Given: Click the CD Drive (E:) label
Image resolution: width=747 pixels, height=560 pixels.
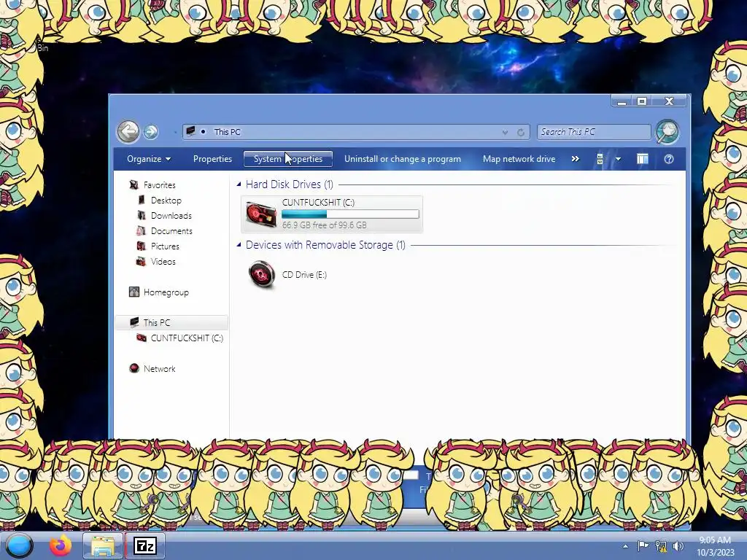Looking at the screenshot, I should (x=304, y=275).
